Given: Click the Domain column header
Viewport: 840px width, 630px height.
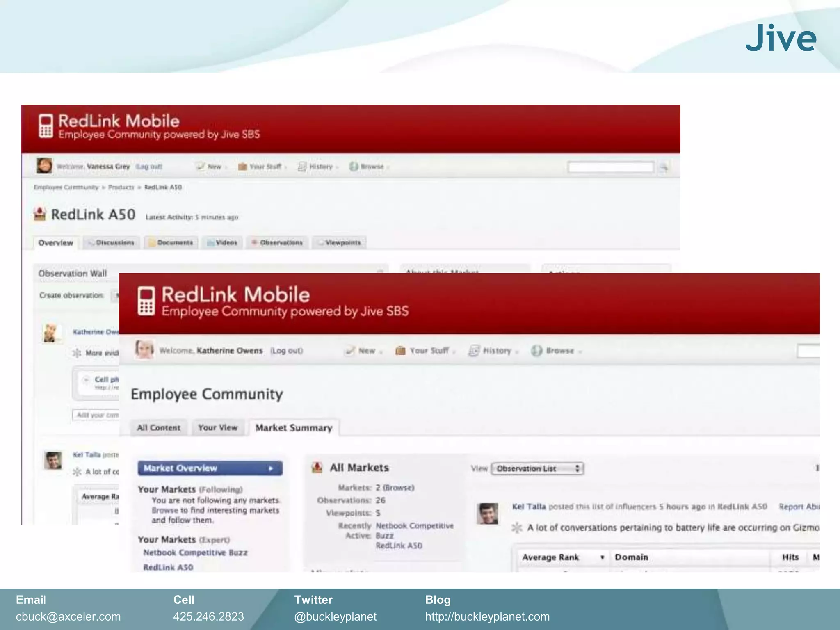Looking at the screenshot, I should click(x=631, y=557).
